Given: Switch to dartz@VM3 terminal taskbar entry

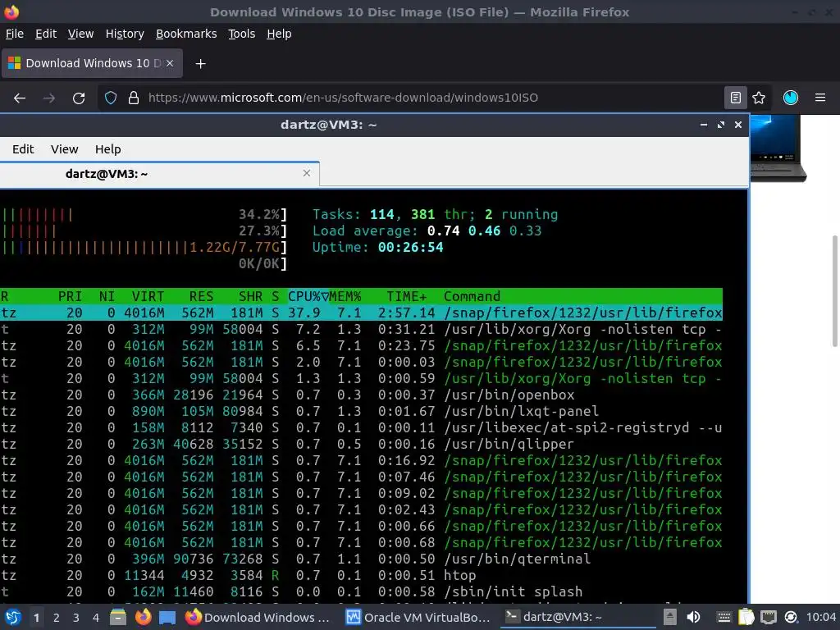Looking at the screenshot, I should [x=578, y=617].
